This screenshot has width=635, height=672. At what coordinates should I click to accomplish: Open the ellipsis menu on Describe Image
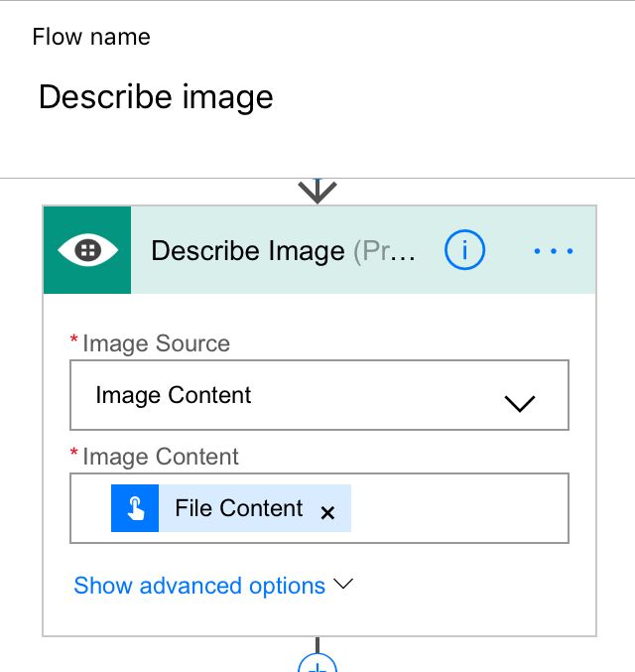click(x=554, y=251)
